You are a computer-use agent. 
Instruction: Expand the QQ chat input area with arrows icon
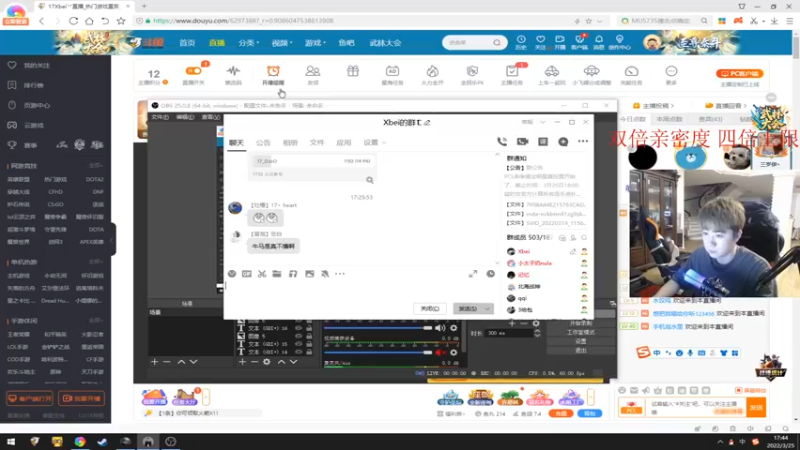[x=473, y=274]
